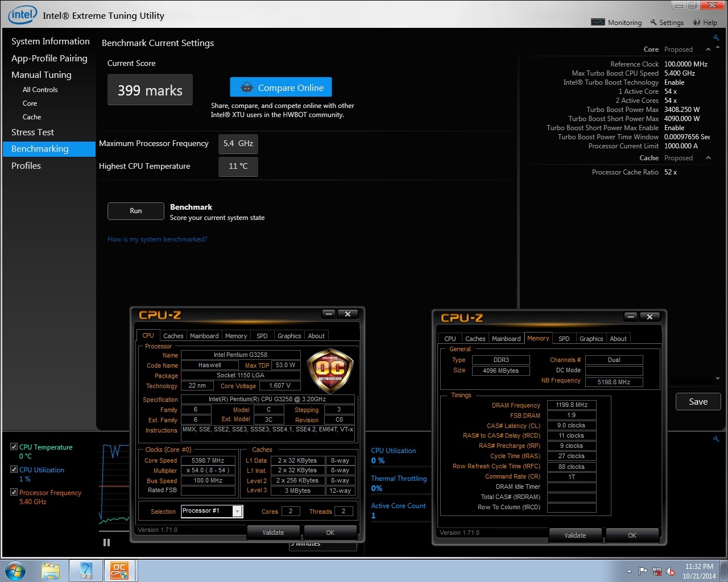Collapse the Cache Proposed section
Screen dimensions: 728x582
tap(708, 158)
